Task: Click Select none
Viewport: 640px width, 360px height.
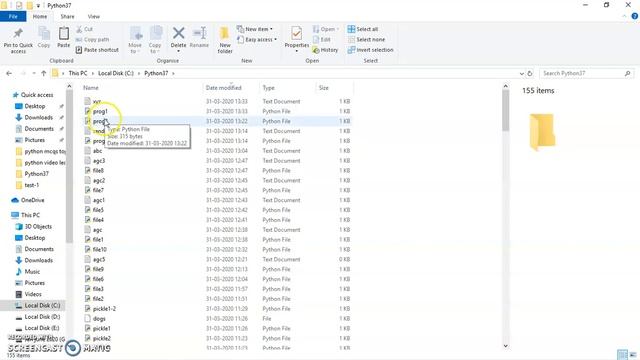Action: coord(367,40)
